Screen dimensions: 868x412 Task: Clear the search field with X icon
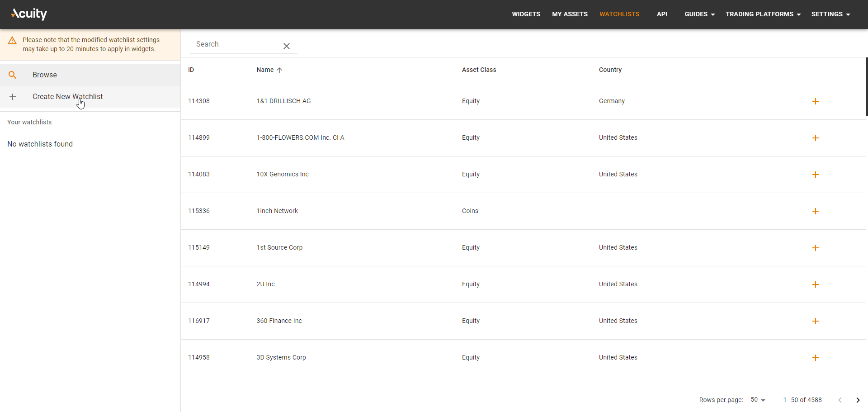pyautogui.click(x=286, y=46)
